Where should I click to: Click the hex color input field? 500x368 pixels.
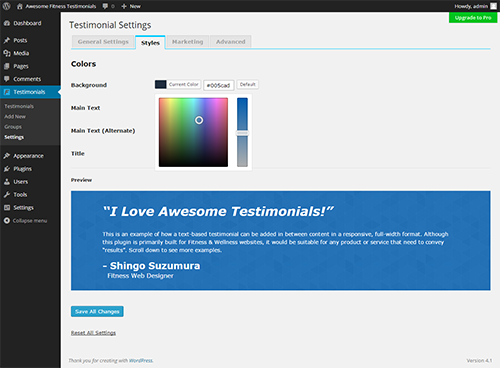click(x=219, y=85)
